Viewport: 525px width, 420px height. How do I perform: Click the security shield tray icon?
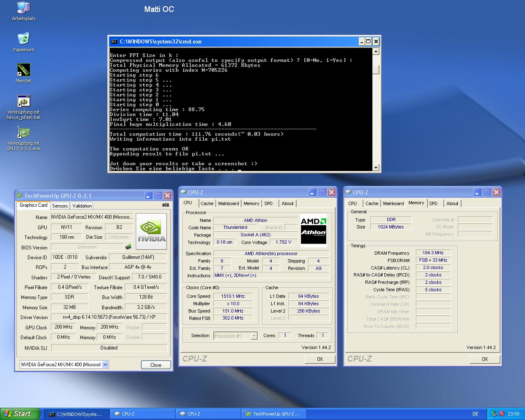click(502, 414)
